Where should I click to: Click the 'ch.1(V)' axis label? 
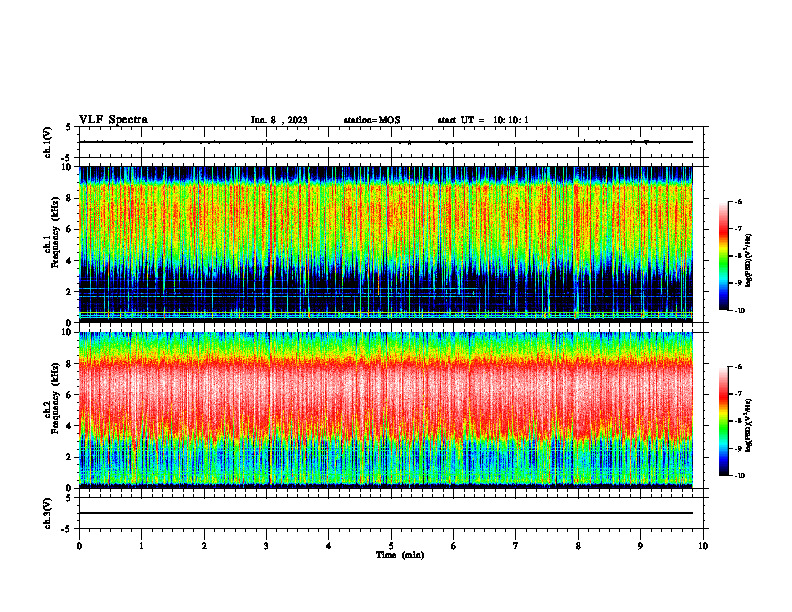click(48, 142)
